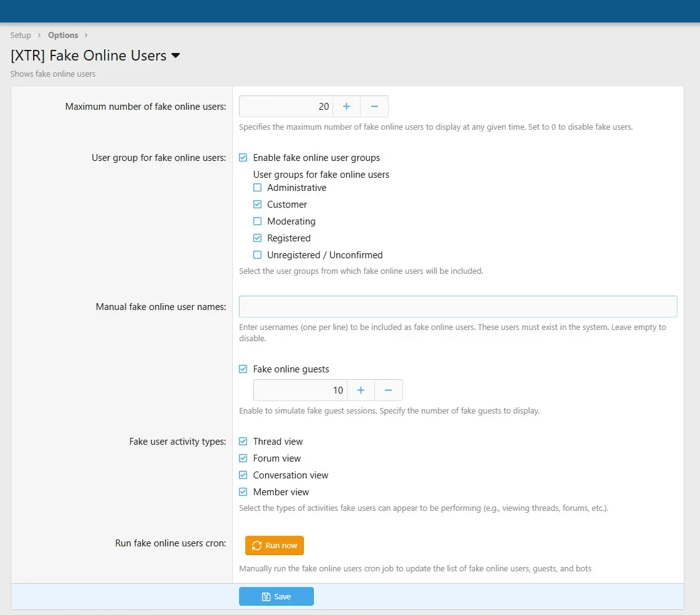The height and width of the screenshot is (615, 700).
Task: Uncheck the Customer user group
Action: (258, 205)
